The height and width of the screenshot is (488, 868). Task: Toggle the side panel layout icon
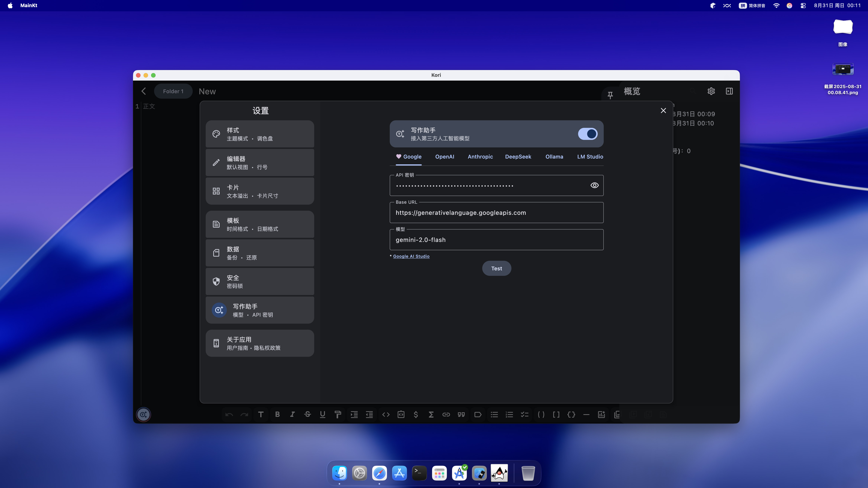coord(729,91)
